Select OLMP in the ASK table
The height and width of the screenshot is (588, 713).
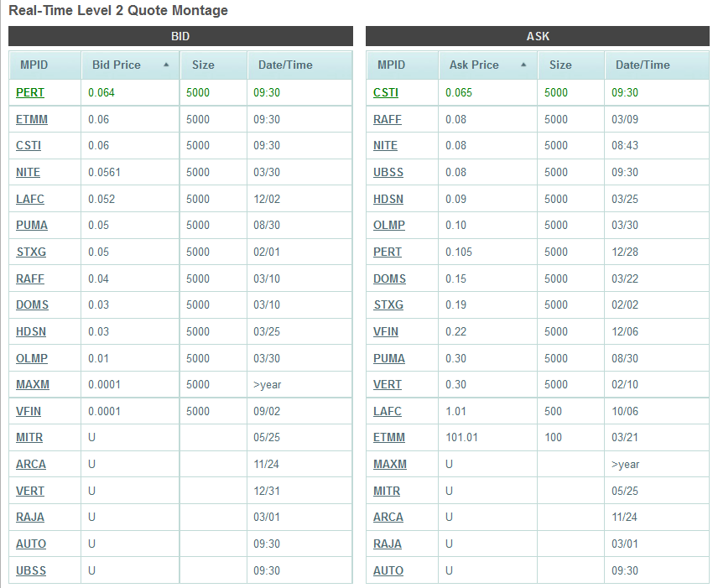tap(389, 226)
